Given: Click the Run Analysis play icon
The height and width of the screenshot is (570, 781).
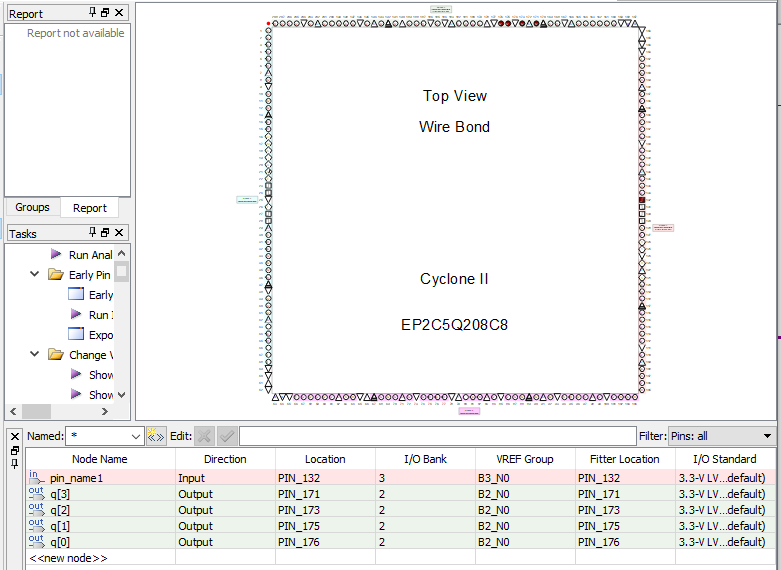Looking at the screenshot, I should [x=56, y=254].
